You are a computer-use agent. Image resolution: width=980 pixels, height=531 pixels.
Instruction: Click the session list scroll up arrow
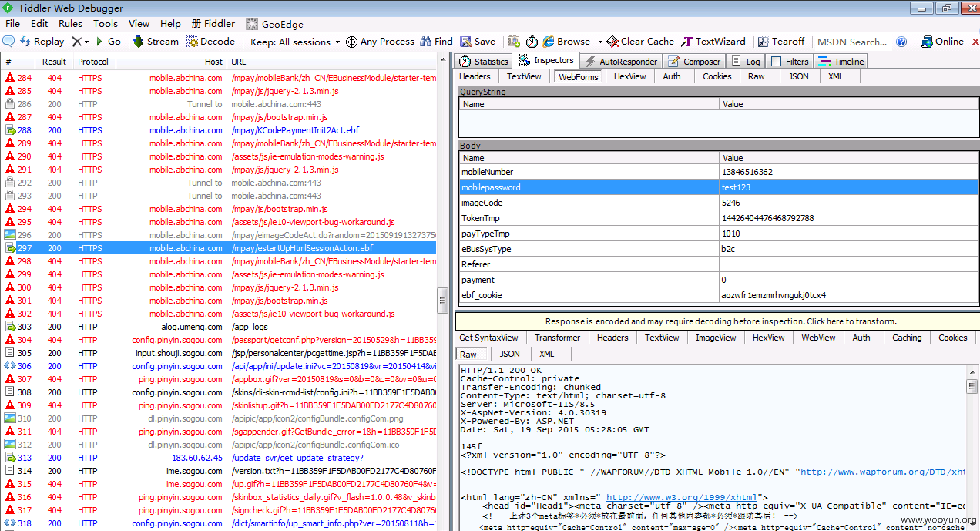pyautogui.click(x=443, y=60)
